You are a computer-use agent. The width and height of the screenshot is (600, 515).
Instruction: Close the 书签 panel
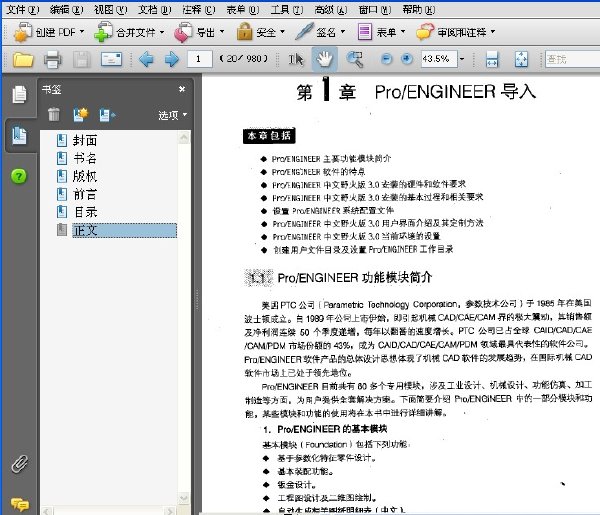click(x=182, y=89)
